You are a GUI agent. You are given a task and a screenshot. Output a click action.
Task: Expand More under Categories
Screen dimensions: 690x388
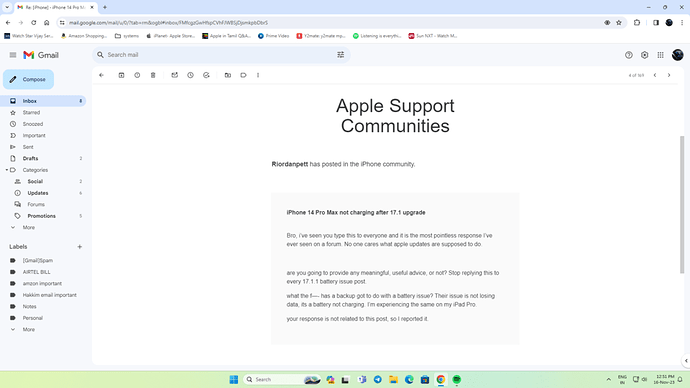coord(29,227)
